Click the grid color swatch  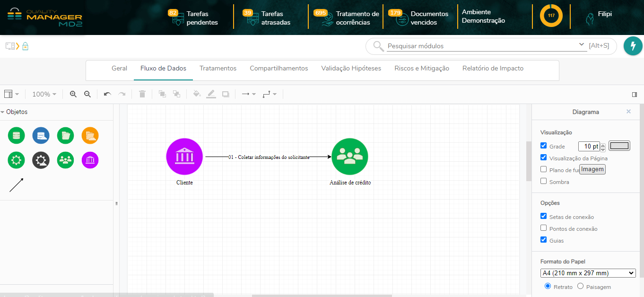coord(619,146)
